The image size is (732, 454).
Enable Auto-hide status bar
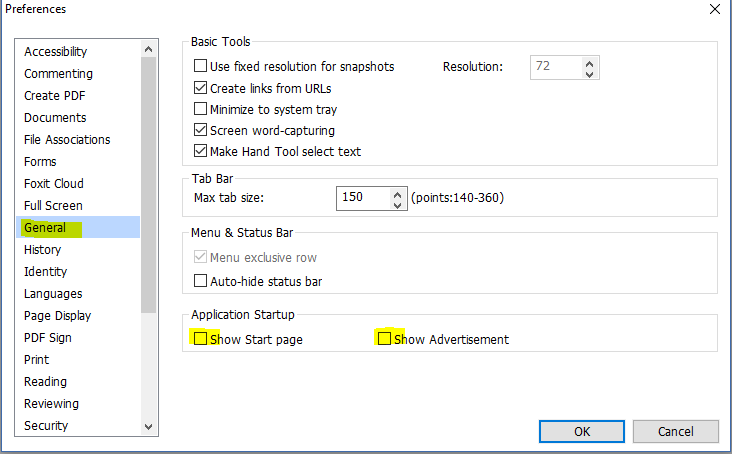[200, 280]
